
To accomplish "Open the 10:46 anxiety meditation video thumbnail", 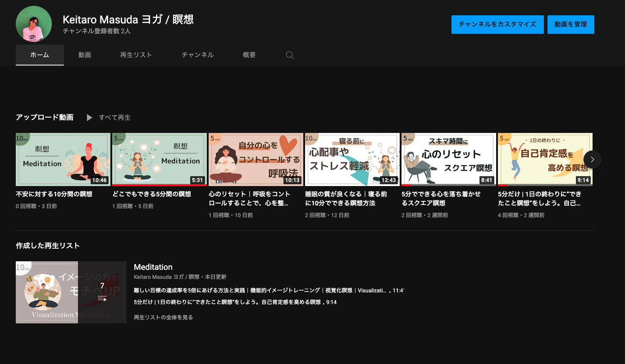I will pos(63,159).
